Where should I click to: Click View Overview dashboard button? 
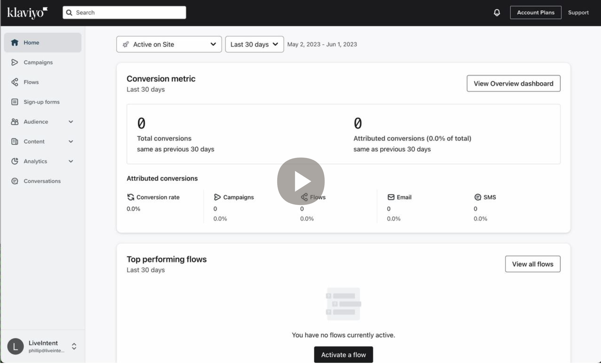pos(513,84)
